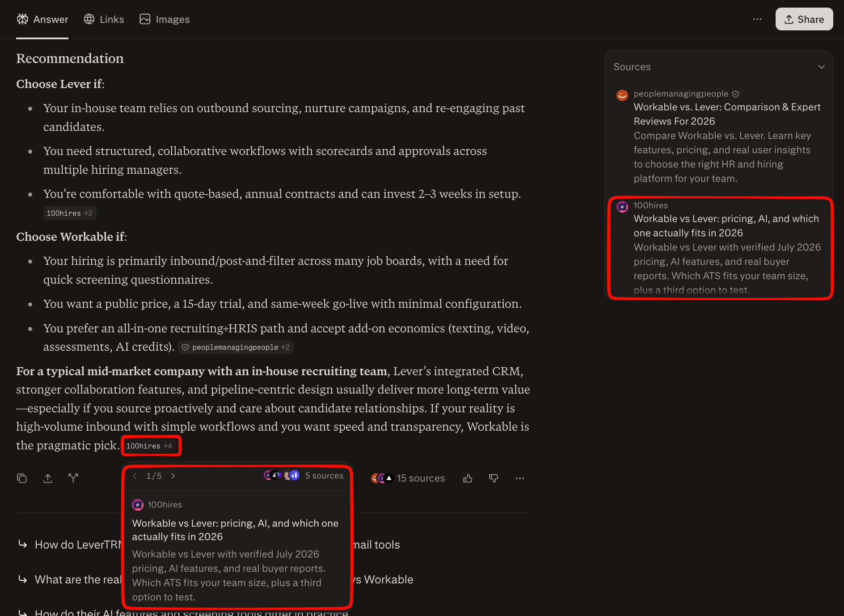Click the branch/rewrite icon below answer
This screenshot has width=844, height=616.
73,478
